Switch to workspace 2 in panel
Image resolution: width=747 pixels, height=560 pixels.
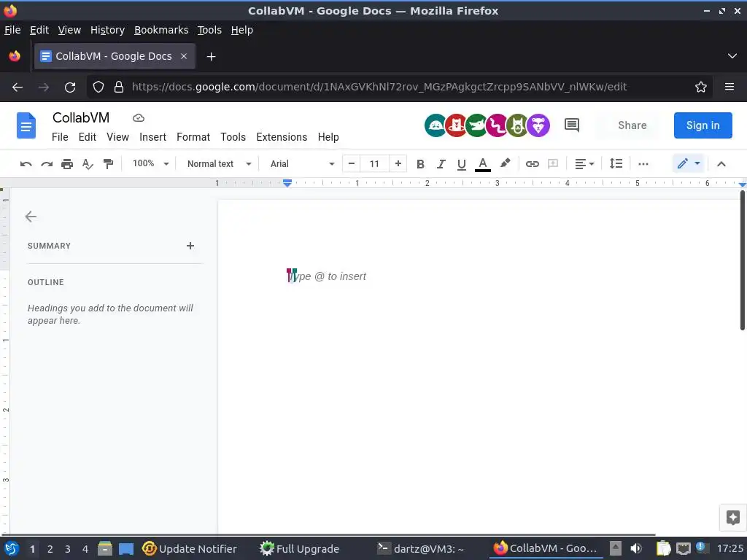[x=50, y=549]
